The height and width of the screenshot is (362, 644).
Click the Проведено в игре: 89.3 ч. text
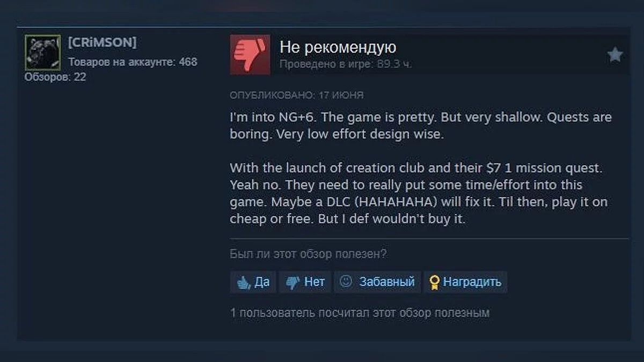pyautogui.click(x=346, y=64)
